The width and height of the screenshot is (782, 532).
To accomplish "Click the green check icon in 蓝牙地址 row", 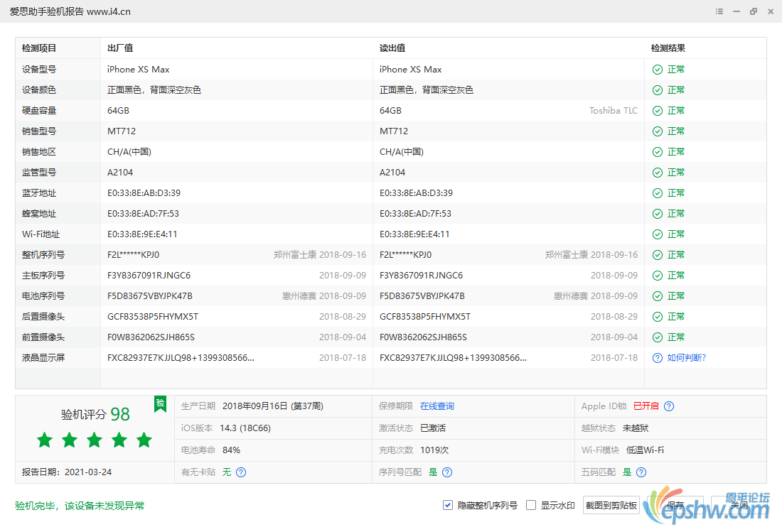I will coord(658,193).
